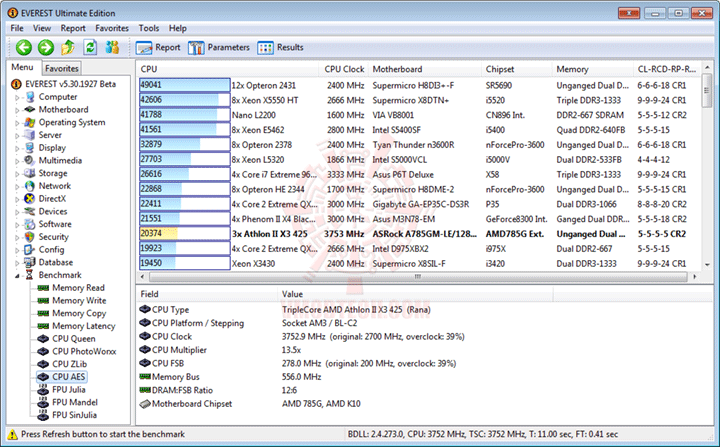Select the CPU Queen benchmark
Screen dimensions: 720x447
(x=73, y=339)
